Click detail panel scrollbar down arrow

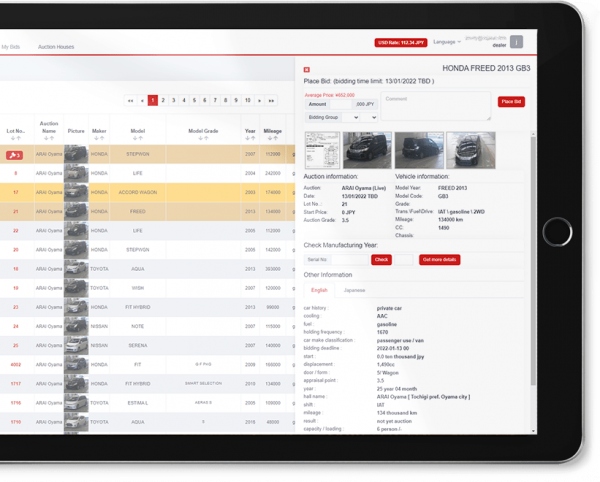click(533, 431)
